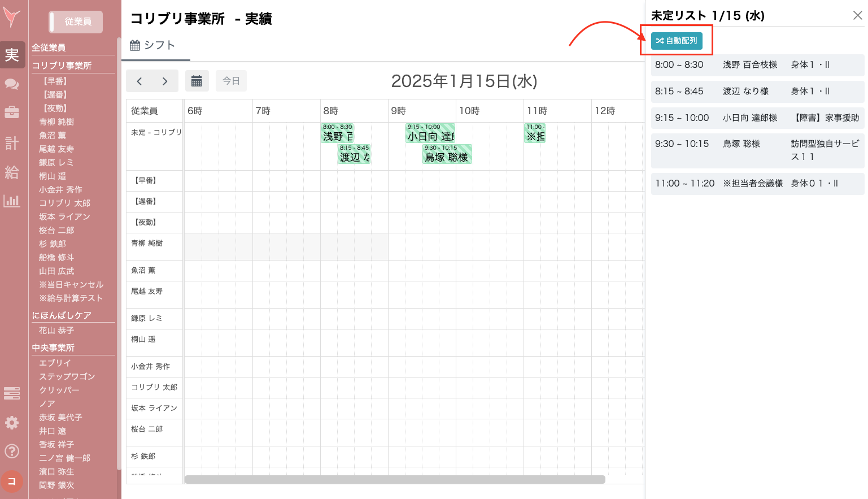Open the bar chart statistics icon
868x499 pixels.
point(12,201)
